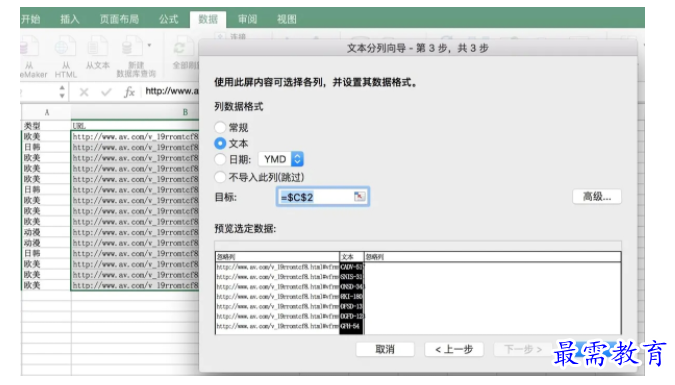Open the 审阅 ribbon tab
The image size is (675, 385).
248,19
